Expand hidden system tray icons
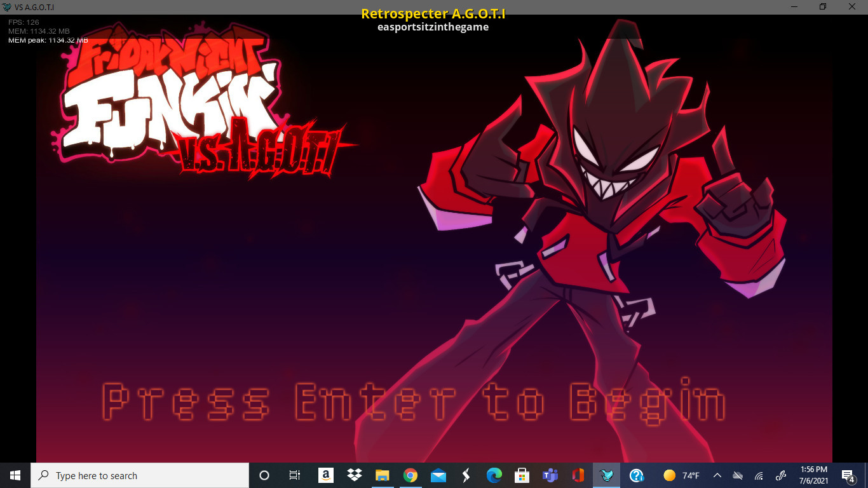 point(717,475)
